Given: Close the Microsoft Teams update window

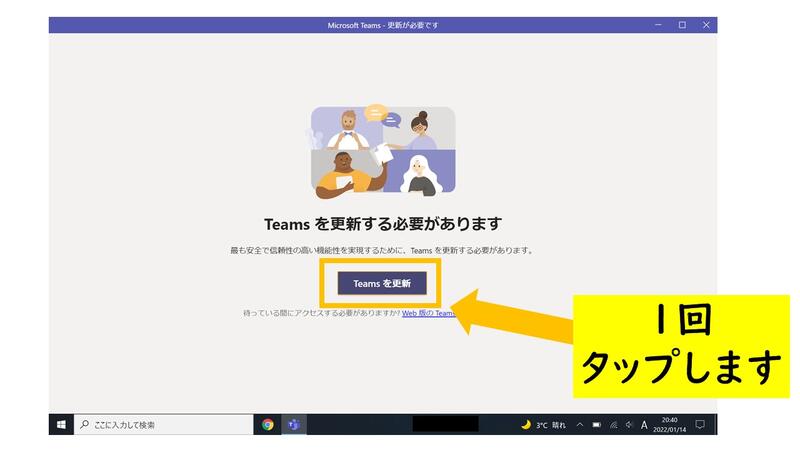Looking at the screenshot, I should click(x=706, y=25).
